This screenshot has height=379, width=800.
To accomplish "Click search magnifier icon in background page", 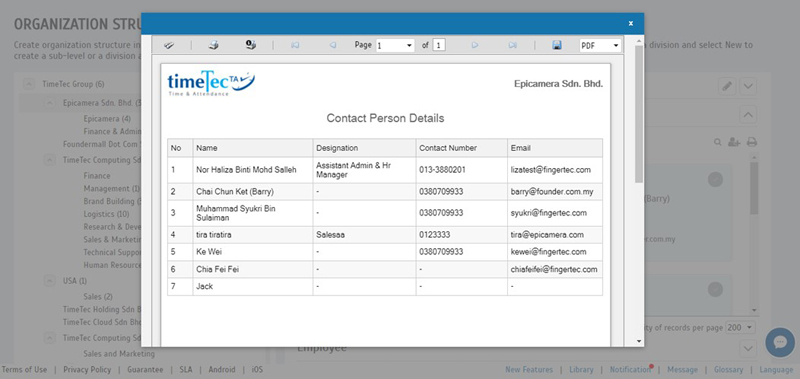I will coord(718,142).
